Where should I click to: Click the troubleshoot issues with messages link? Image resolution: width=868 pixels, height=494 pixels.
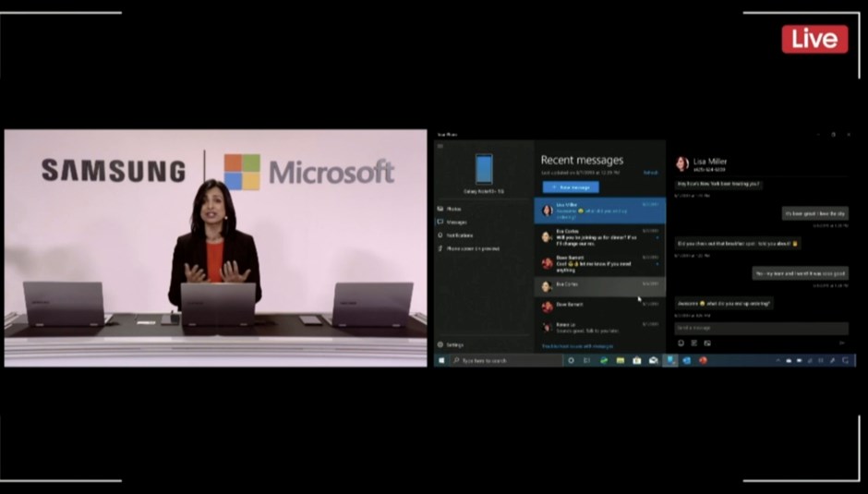tap(576, 346)
